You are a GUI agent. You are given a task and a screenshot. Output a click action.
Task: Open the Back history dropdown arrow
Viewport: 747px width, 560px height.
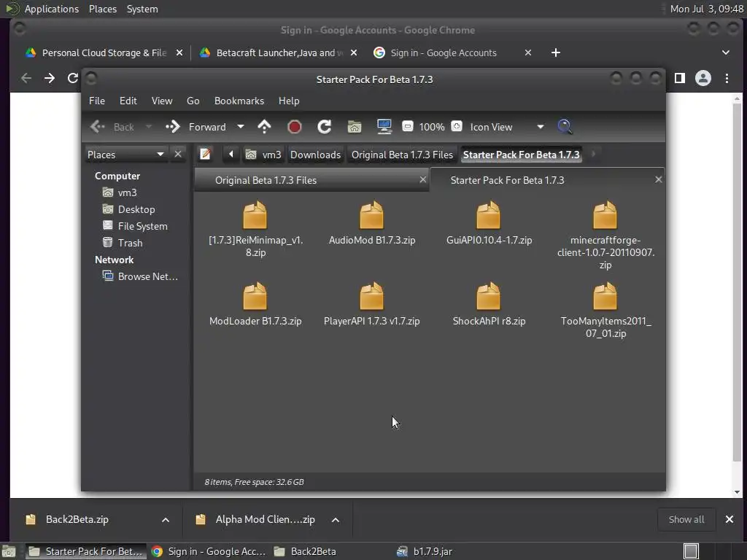149,127
